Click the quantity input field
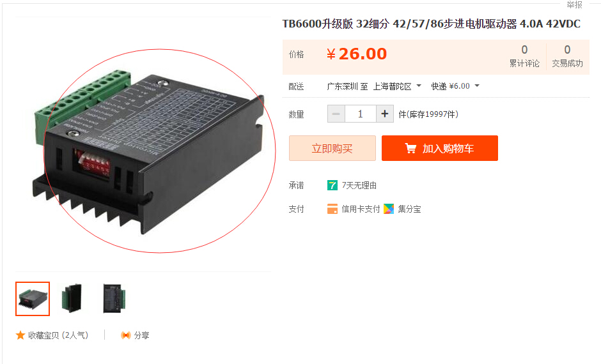The image size is (601, 364). tap(361, 114)
